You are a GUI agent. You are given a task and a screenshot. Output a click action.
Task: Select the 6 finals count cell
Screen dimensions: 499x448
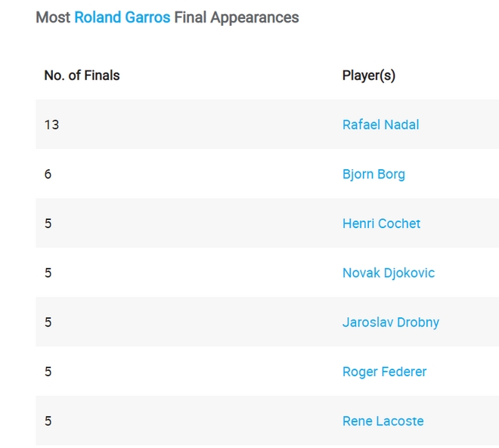[48, 174]
